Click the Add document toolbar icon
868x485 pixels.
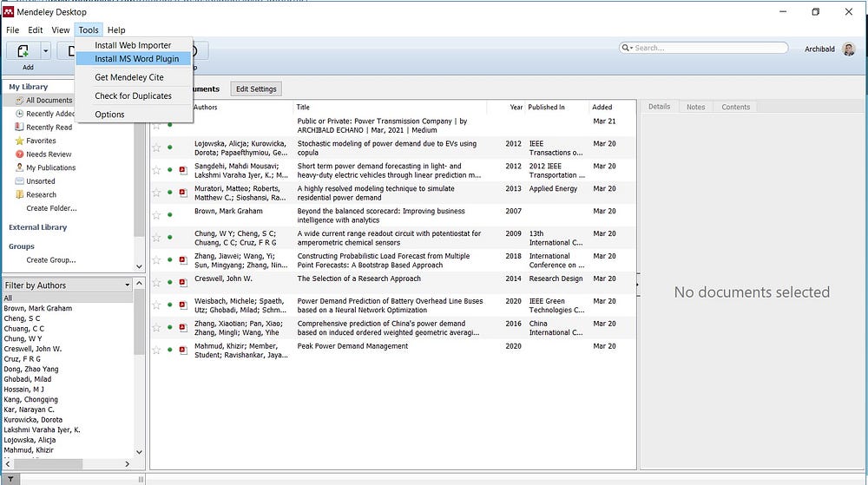[23, 51]
